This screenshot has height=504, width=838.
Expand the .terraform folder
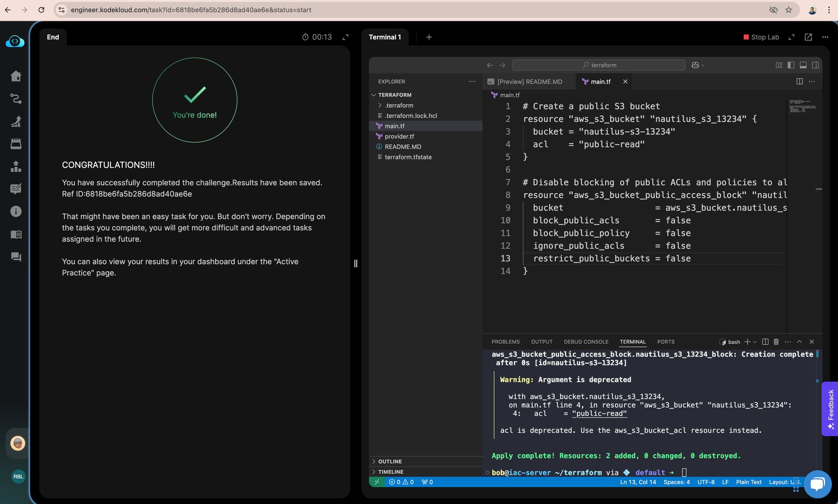pos(399,105)
